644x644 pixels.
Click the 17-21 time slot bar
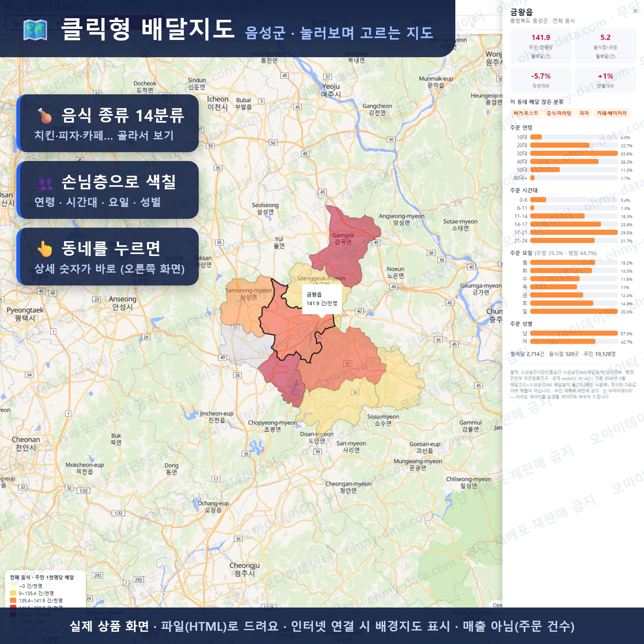click(x=574, y=232)
